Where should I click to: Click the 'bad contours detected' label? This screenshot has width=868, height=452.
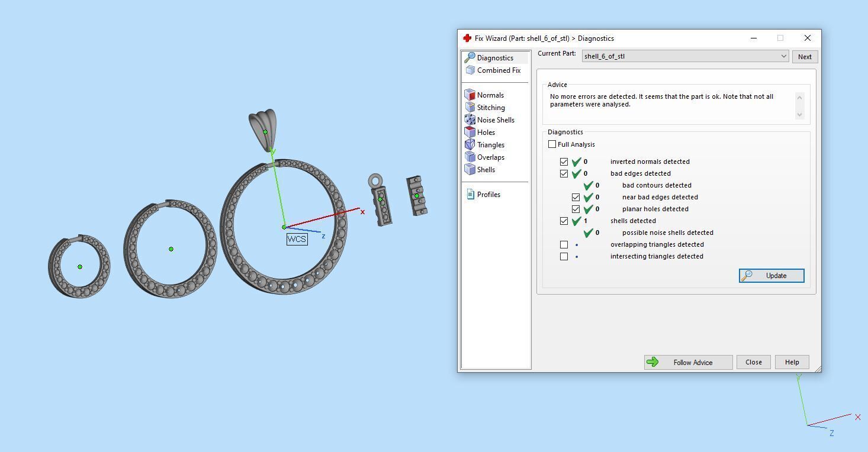657,185
